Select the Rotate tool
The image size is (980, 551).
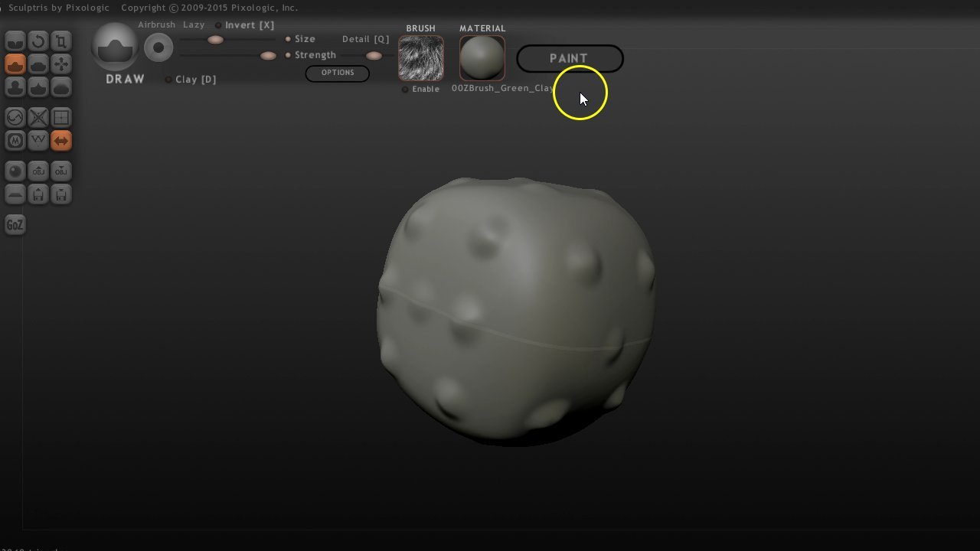click(38, 41)
